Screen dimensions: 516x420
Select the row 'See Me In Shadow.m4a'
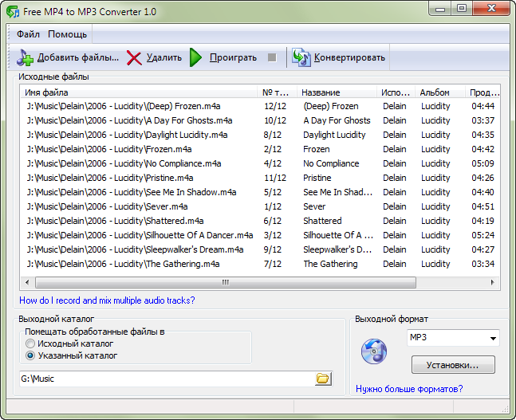(x=260, y=192)
